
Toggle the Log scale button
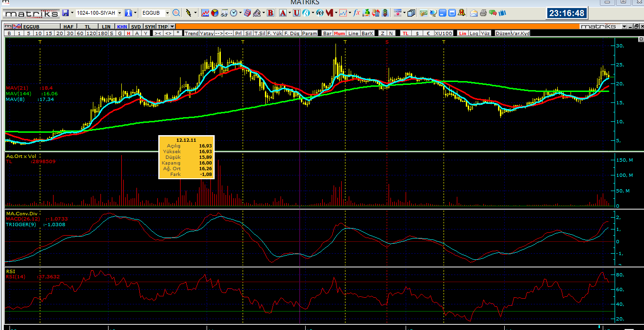tap(474, 33)
